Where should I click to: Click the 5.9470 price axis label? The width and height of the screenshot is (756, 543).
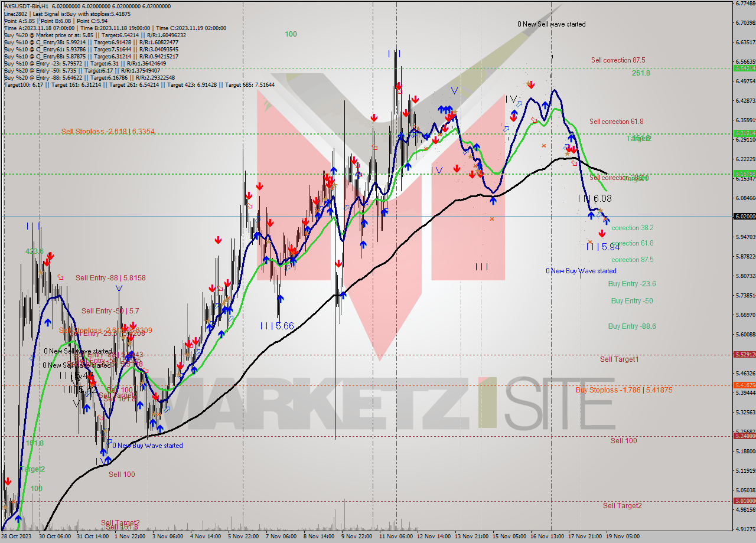[x=745, y=237]
